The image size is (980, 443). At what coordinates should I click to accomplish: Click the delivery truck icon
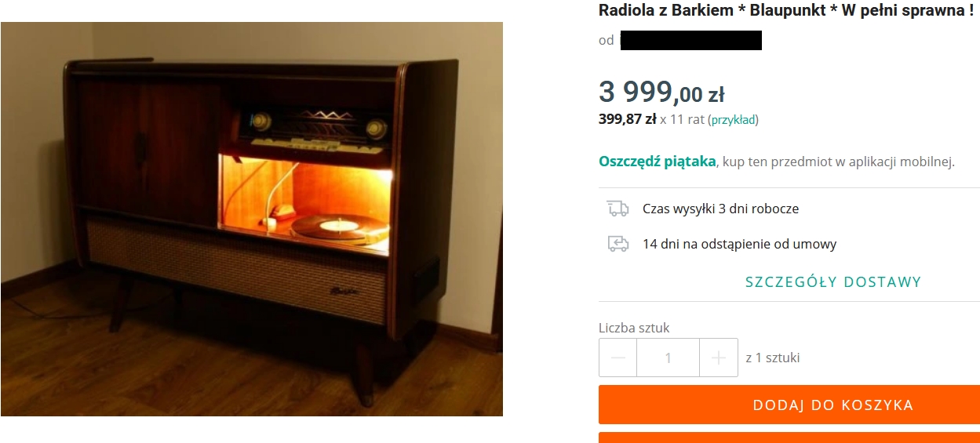coord(618,209)
